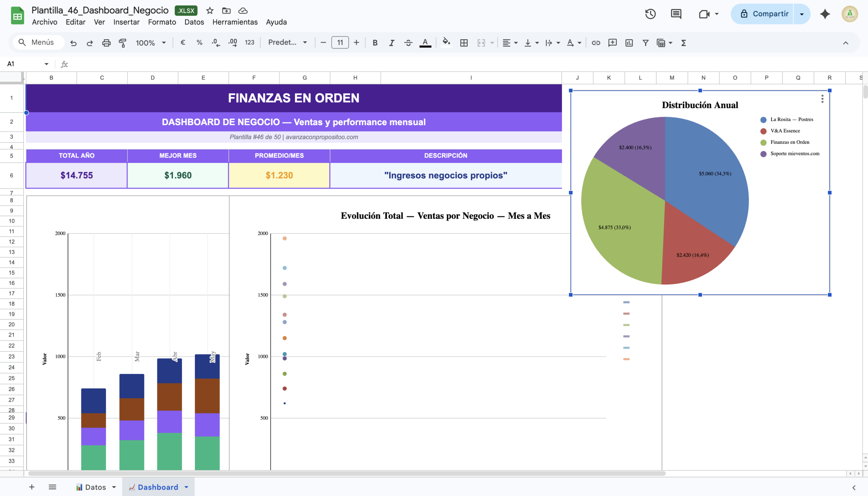Screen dimensions: 868x496
Task: Click the fill color bucket icon
Action: coord(446,42)
